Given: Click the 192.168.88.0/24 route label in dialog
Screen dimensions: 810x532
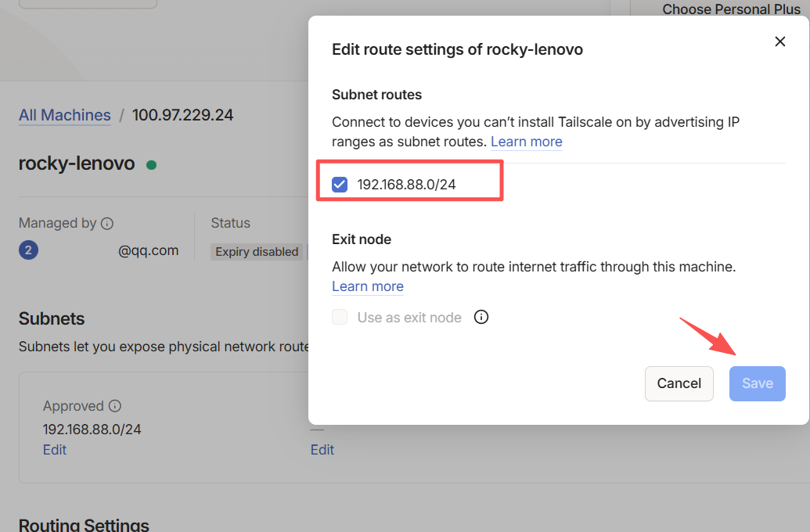Looking at the screenshot, I should click(x=406, y=185).
